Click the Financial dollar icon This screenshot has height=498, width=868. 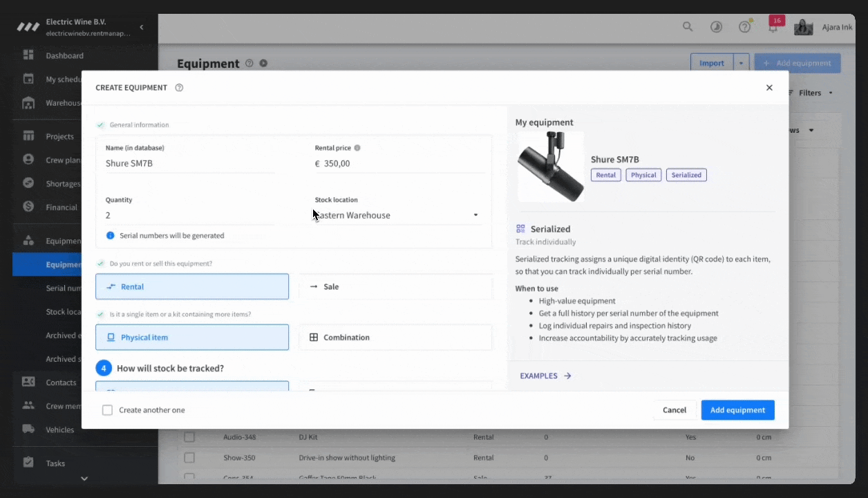[28, 207]
